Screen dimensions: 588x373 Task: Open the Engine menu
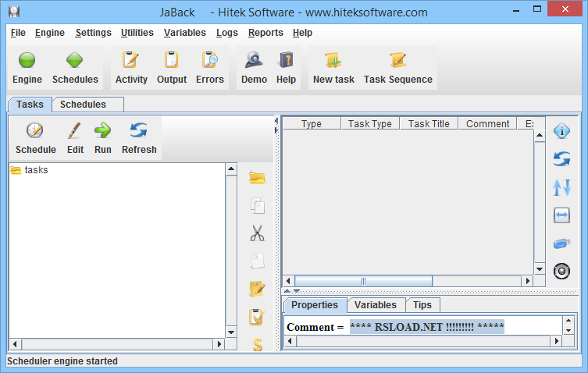click(x=50, y=33)
